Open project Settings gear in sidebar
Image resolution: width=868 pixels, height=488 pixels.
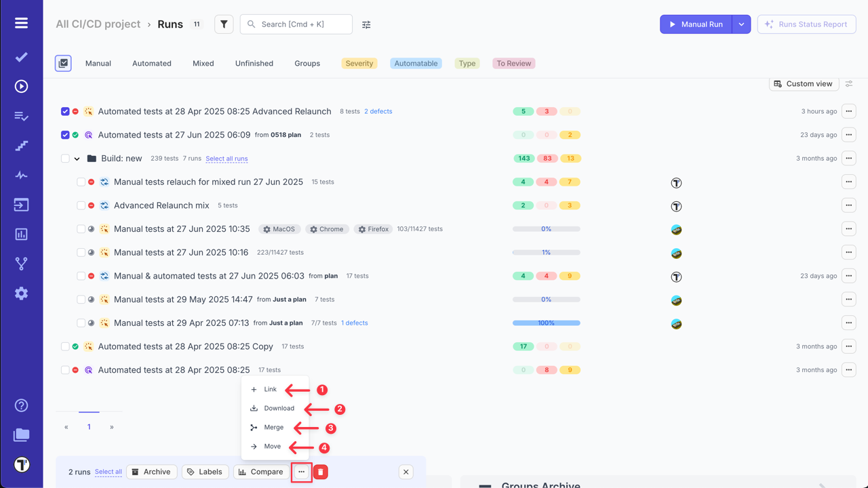point(21,293)
